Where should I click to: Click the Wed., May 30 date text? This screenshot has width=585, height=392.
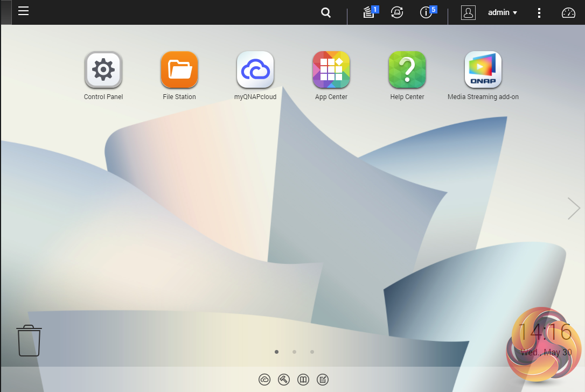coord(546,353)
